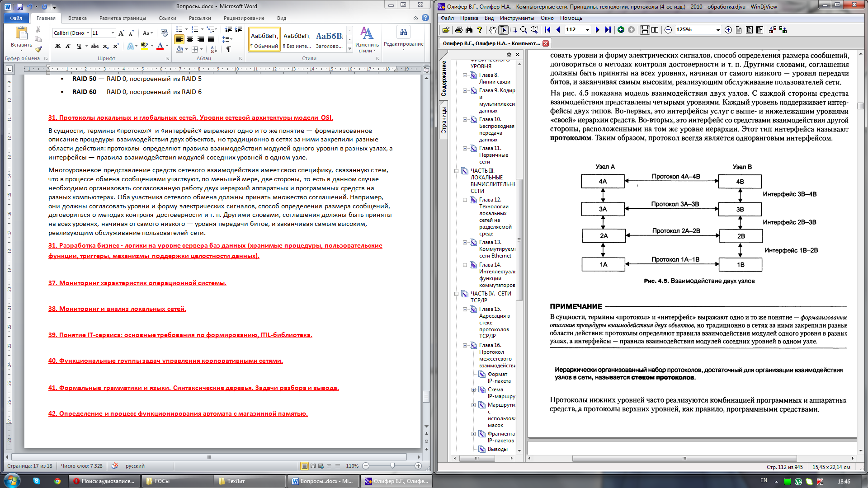Increase indent in Word paragraph group

239,29
